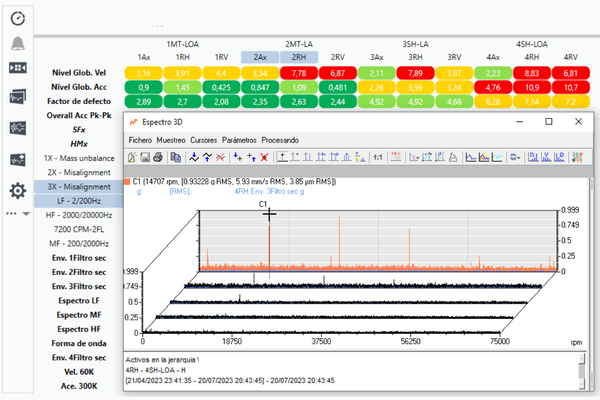Click the orange C1 legend color swatch

127,181
